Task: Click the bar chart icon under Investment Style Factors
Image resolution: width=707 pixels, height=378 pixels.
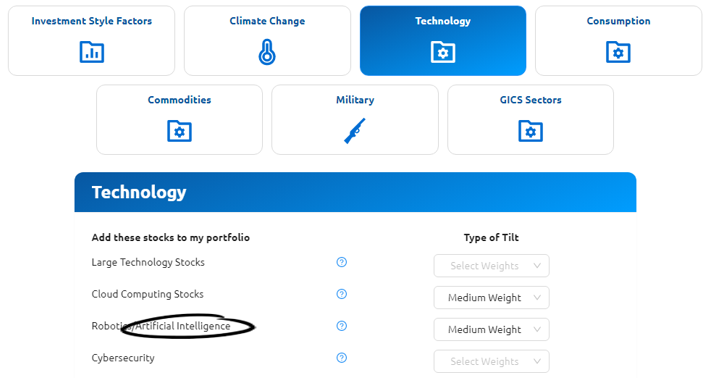Action: click(x=92, y=52)
